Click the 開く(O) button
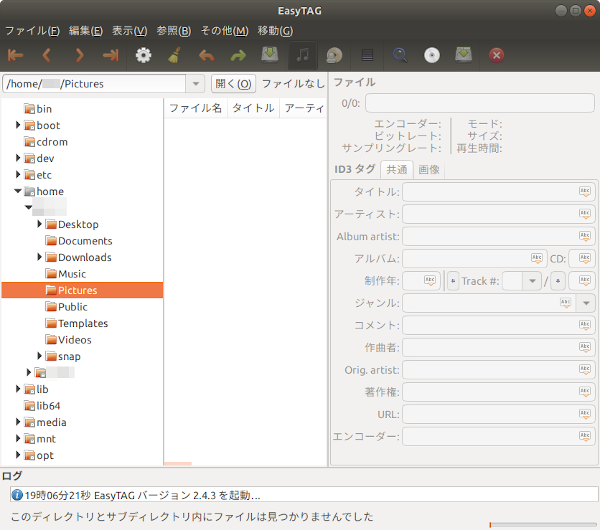 [233, 84]
